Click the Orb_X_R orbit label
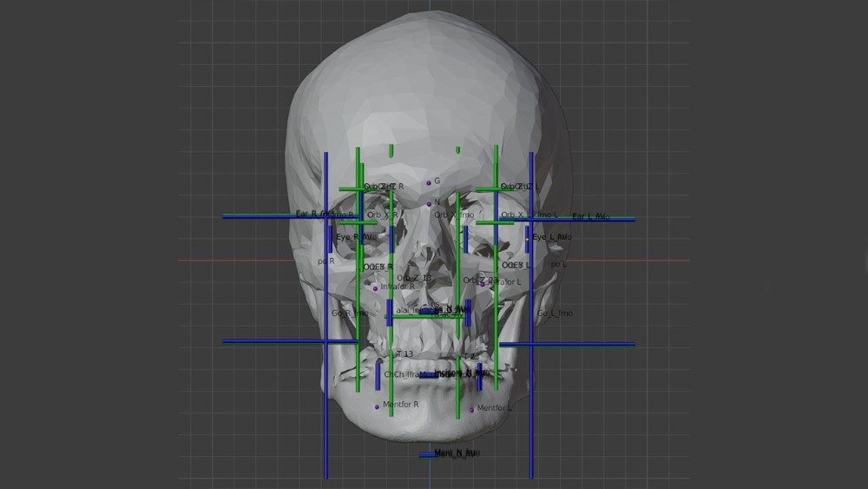The height and width of the screenshot is (489, 868). click(382, 215)
